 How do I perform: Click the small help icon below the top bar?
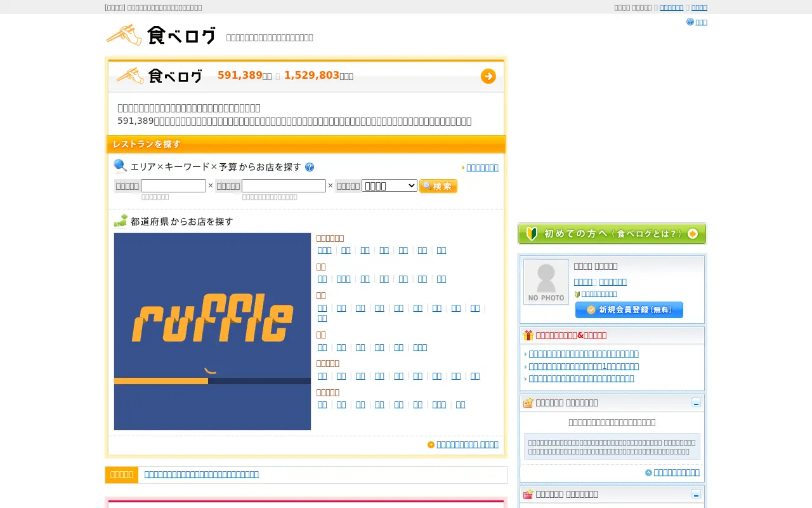pos(690,22)
